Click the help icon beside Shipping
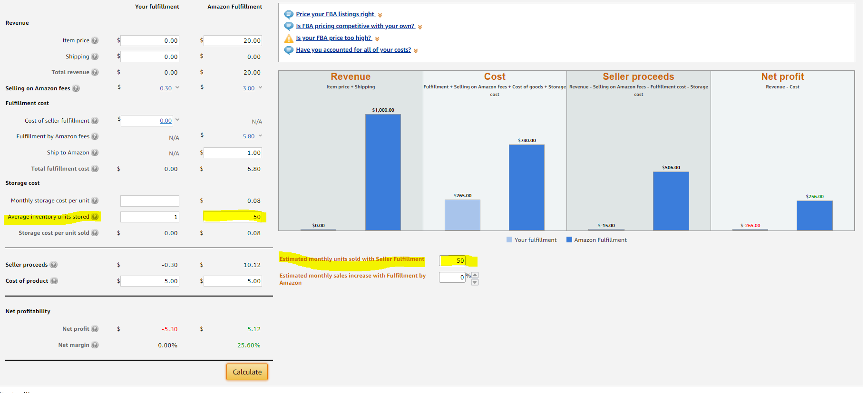Screen dimensions: 868x393 (95, 57)
